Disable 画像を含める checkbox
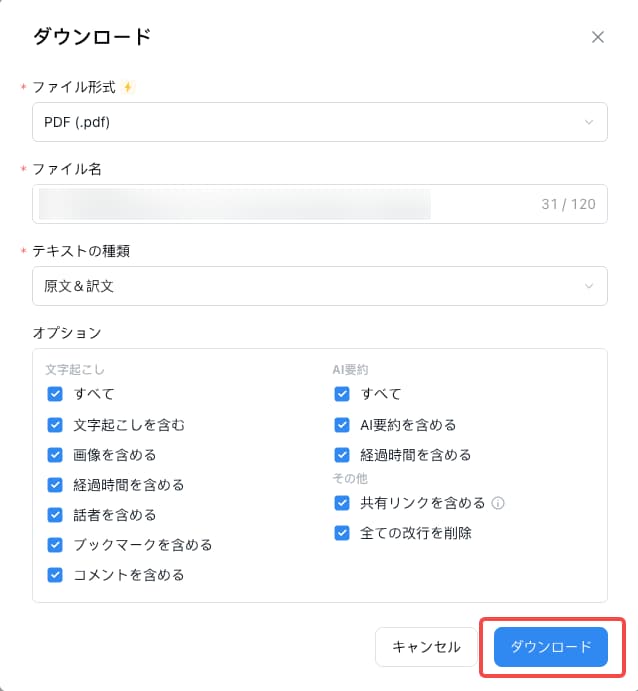This screenshot has height=691, width=638. [55, 454]
